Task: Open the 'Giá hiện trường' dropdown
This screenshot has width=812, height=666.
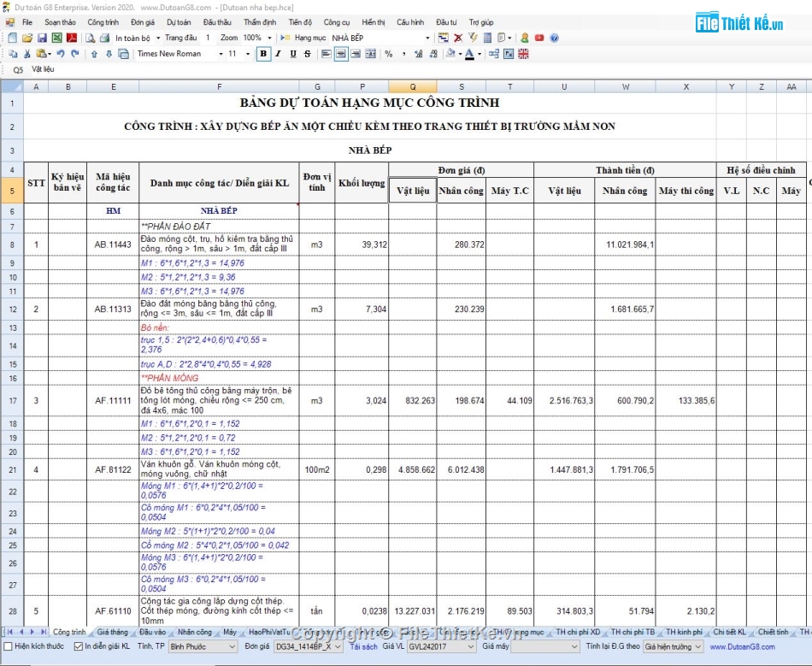Action: tap(673, 647)
